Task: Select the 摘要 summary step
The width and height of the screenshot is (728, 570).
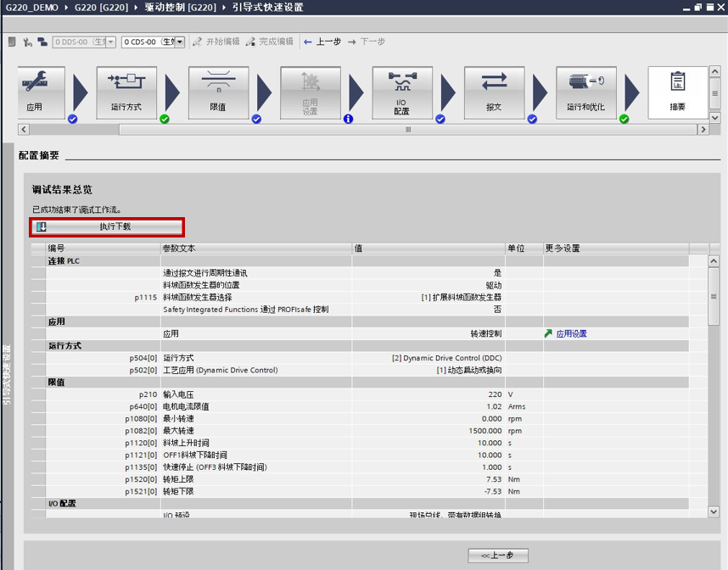Action: click(677, 93)
